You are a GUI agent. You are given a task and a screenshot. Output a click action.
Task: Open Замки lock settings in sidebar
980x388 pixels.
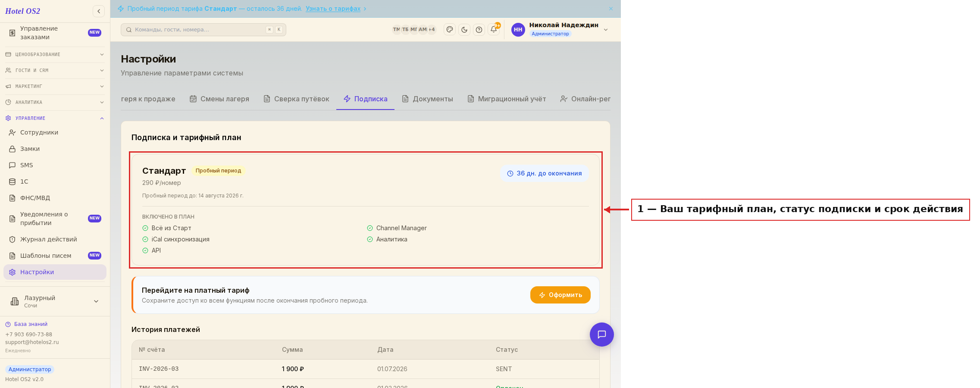55,149
